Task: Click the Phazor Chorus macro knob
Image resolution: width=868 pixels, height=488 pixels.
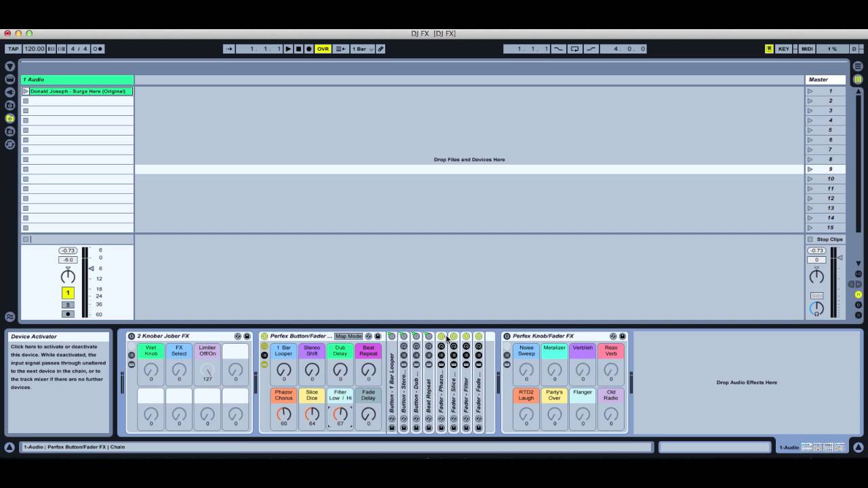Action: (283, 414)
